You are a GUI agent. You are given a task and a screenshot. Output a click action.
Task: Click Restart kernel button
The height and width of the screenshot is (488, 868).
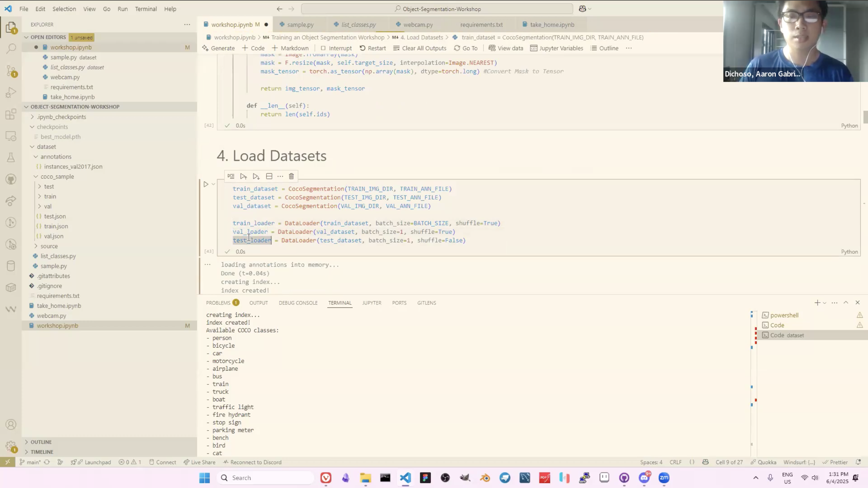[x=373, y=48]
